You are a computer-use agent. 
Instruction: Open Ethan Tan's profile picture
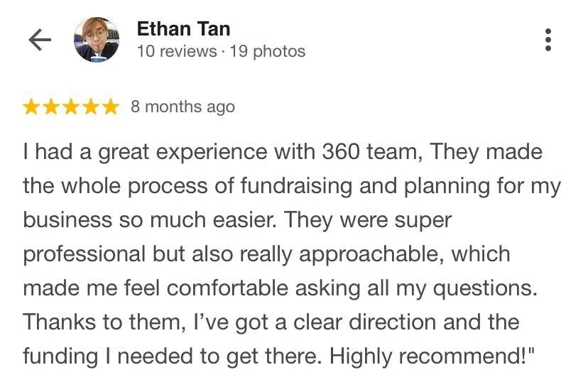97,39
